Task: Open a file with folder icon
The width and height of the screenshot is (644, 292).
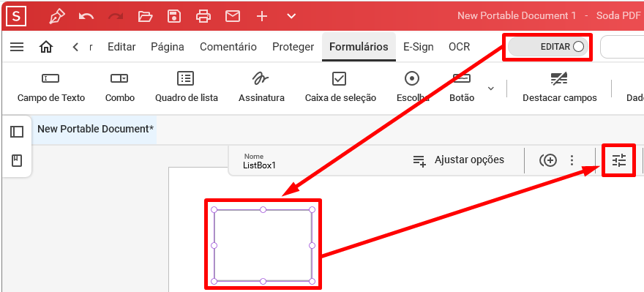Action: pos(145,16)
